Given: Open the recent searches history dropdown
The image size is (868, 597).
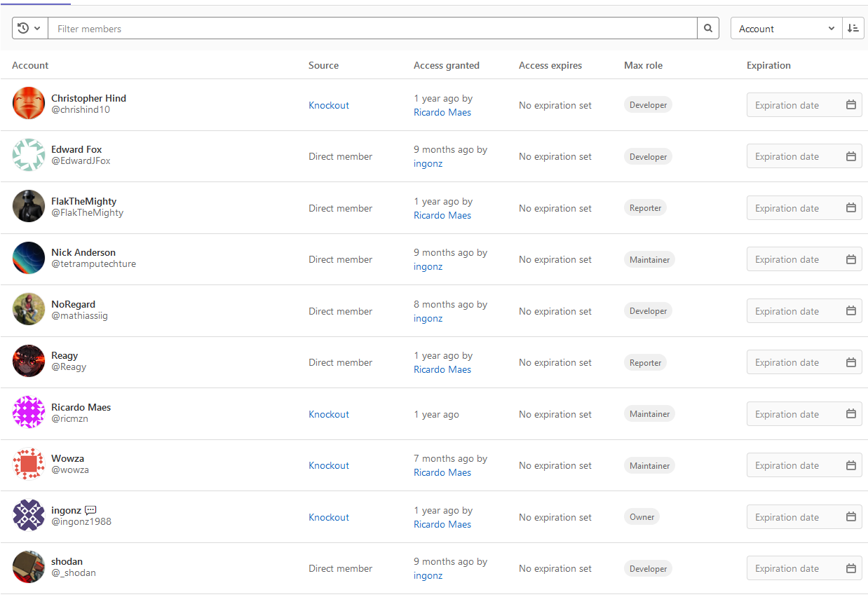Looking at the screenshot, I should (29, 28).
